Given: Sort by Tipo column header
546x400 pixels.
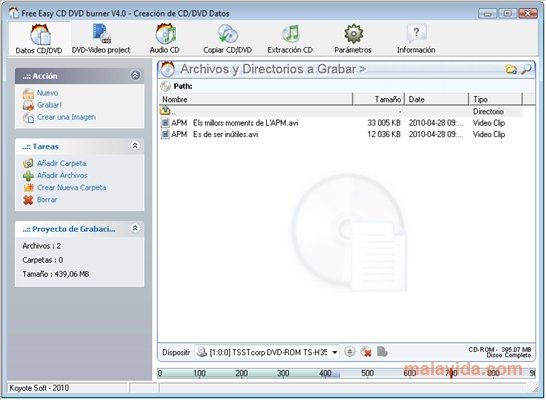Looking at the screenshot, I should (x=496, y=99).
